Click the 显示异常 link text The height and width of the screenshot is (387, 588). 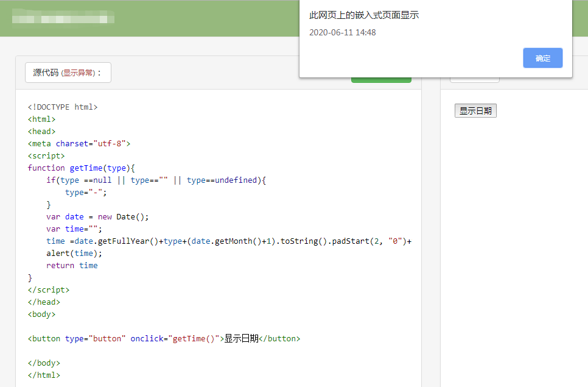click(78, 73)
